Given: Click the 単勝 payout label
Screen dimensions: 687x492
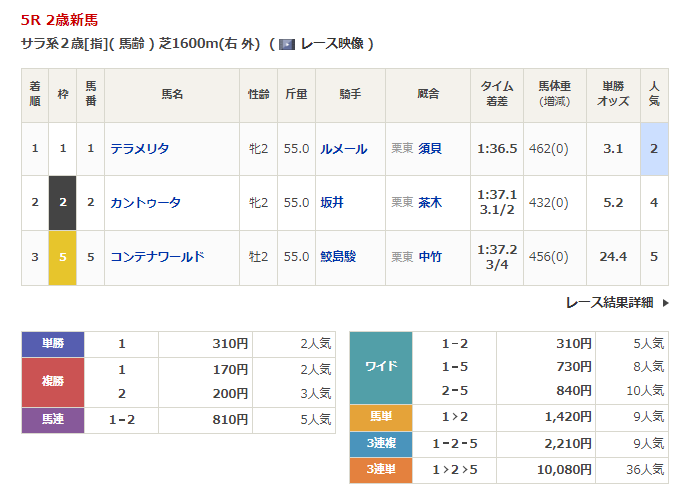Looking at the screenshot, I should point(53,344).
